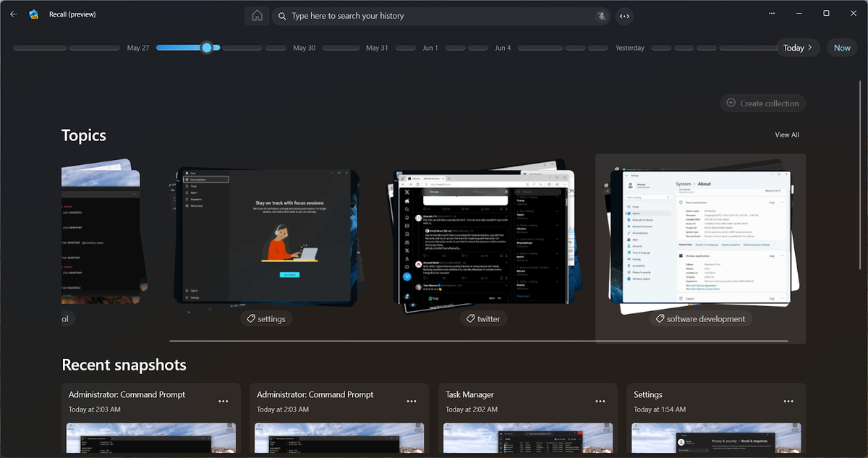Click the Create collection button
Screen dimensions: 868x458
tap(762, 103)
